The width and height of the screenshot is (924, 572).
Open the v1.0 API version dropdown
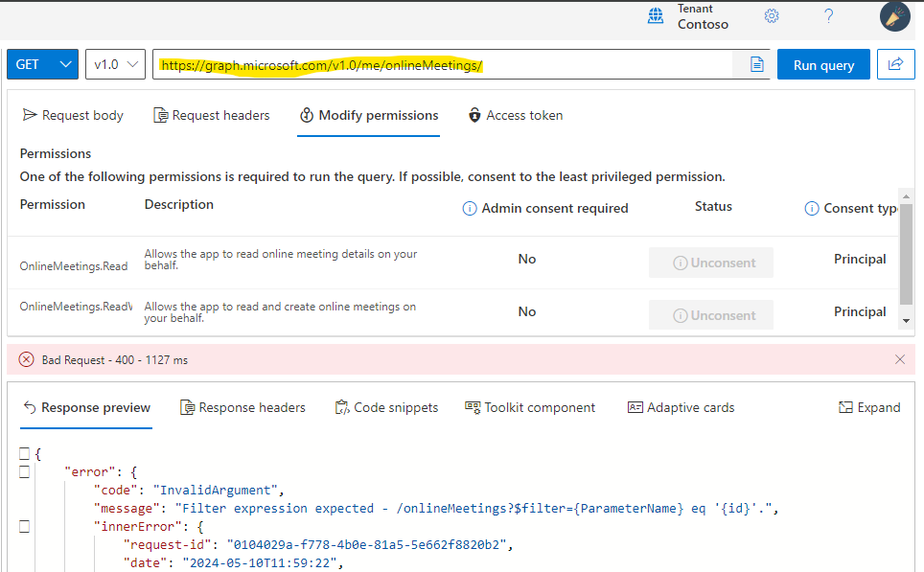[115, 64]
